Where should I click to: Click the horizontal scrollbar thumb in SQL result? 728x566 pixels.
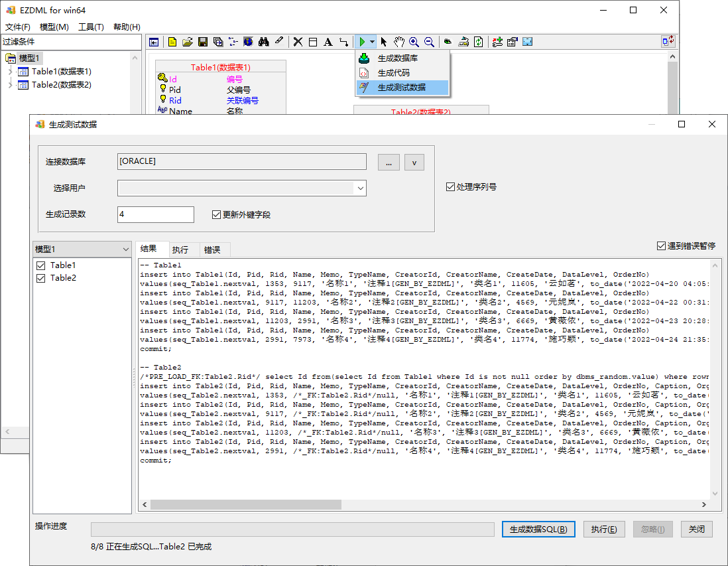[x=246, y=505]
